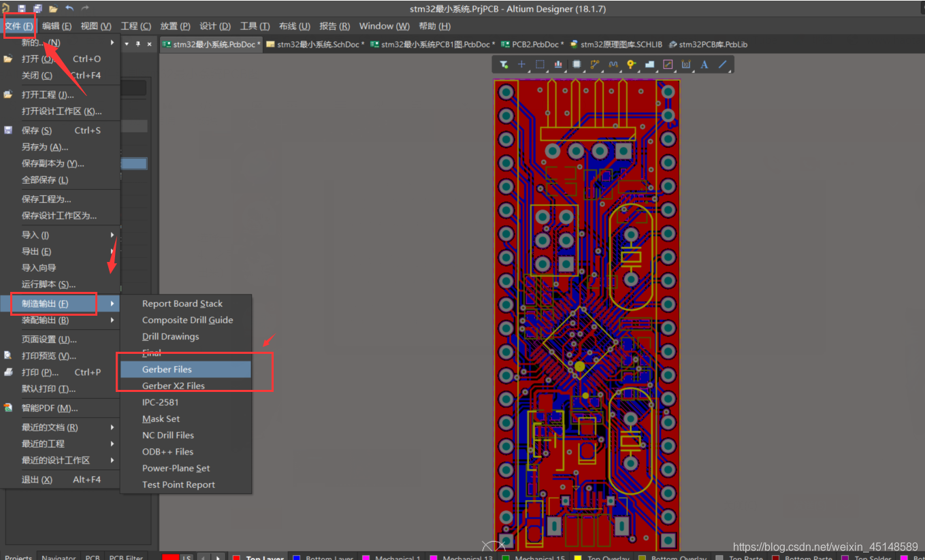Open the 设计 (D) menu

pos(215,26)
